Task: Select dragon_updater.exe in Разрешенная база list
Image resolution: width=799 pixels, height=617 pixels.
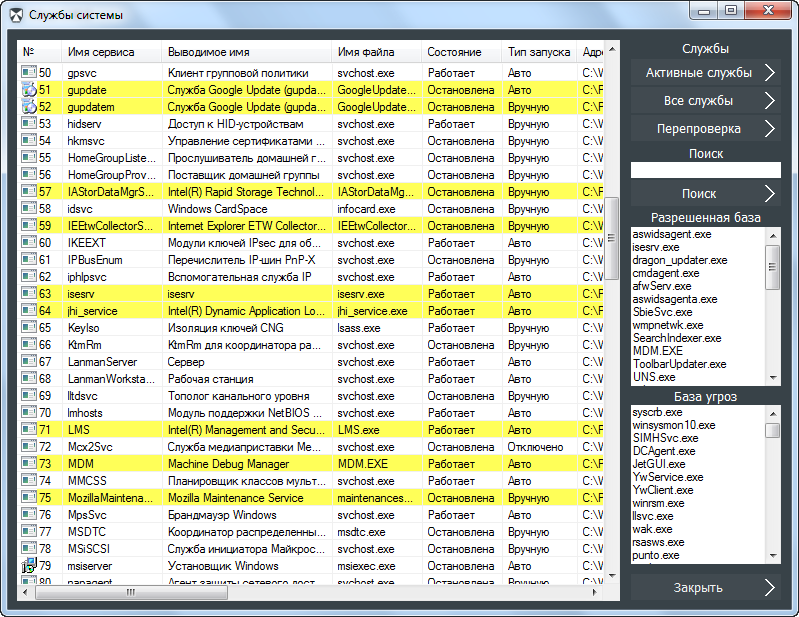Action: [x=679, y=260]
